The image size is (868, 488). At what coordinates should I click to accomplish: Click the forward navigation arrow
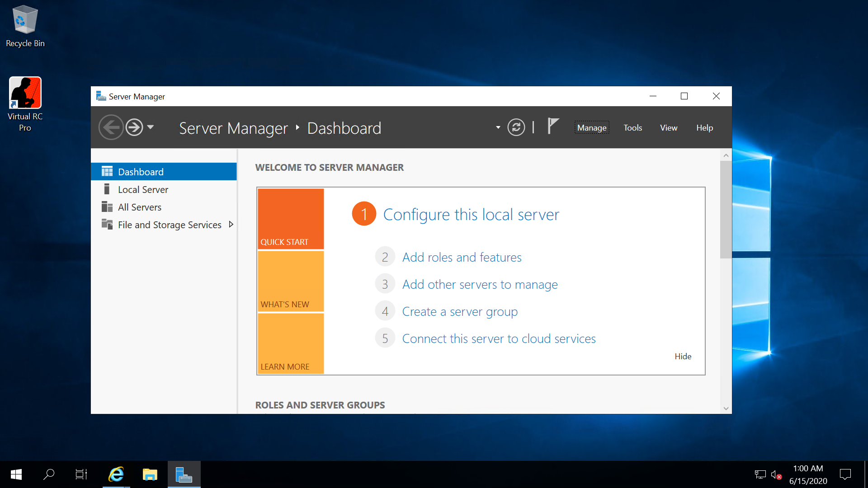coord(134,127)
